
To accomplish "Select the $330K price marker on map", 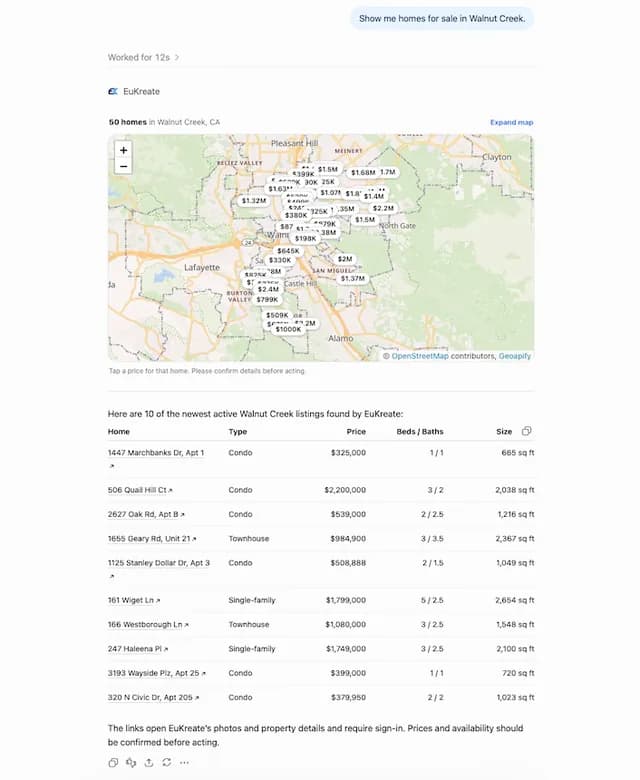I will (280, 260).
